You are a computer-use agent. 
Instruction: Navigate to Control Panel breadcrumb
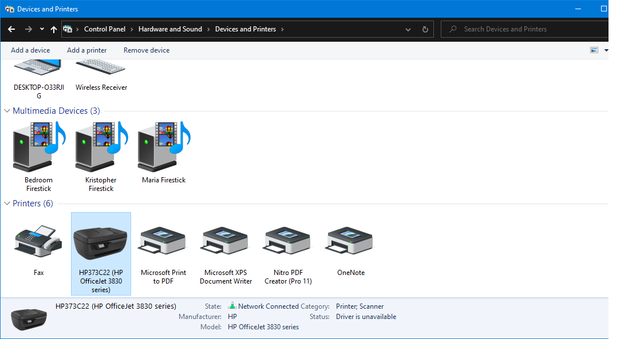coord(105,29)
